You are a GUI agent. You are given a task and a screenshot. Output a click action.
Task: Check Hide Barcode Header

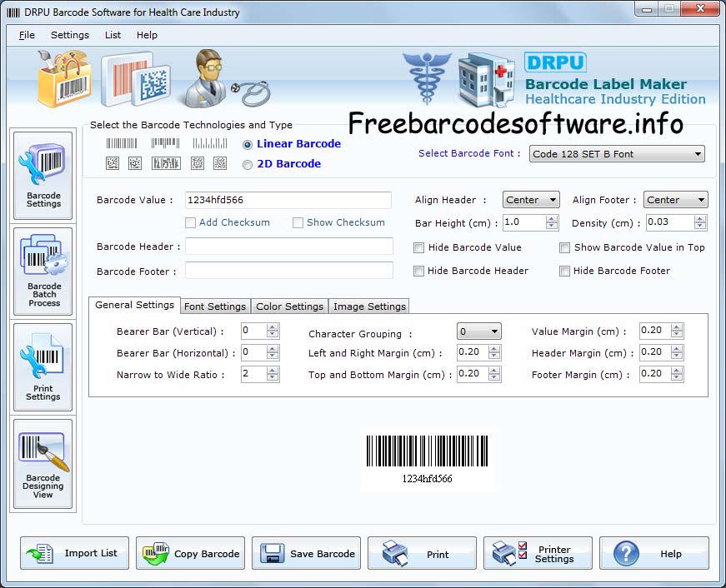coord(418,272)
